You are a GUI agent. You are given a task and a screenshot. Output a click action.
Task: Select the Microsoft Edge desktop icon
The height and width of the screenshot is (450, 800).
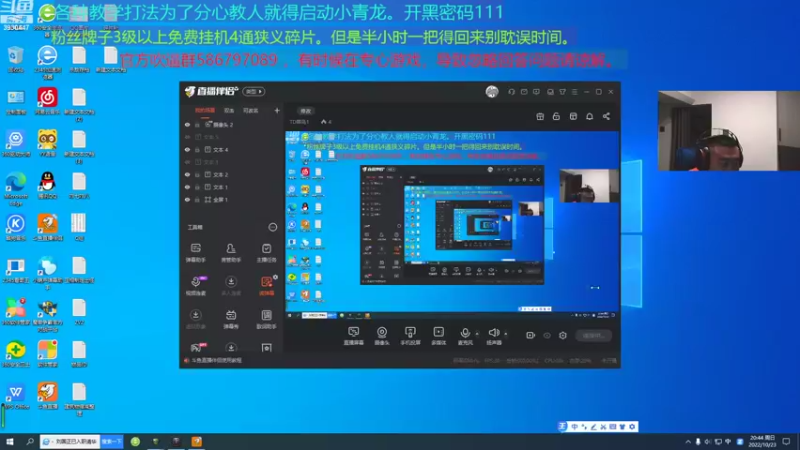[16, 189]
